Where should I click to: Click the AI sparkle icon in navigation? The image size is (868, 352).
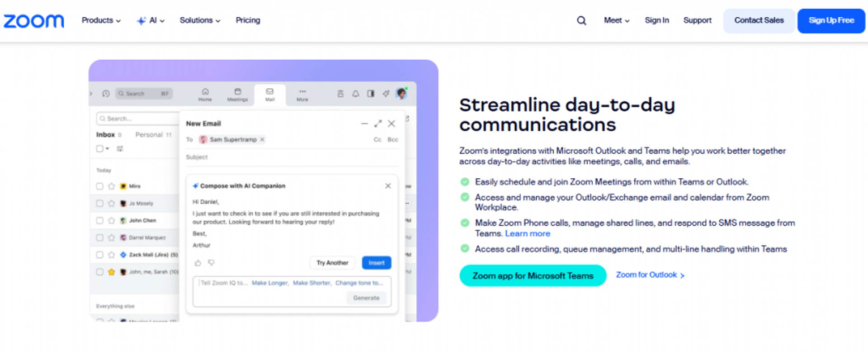pyautogui.click(x=141, y=20)
